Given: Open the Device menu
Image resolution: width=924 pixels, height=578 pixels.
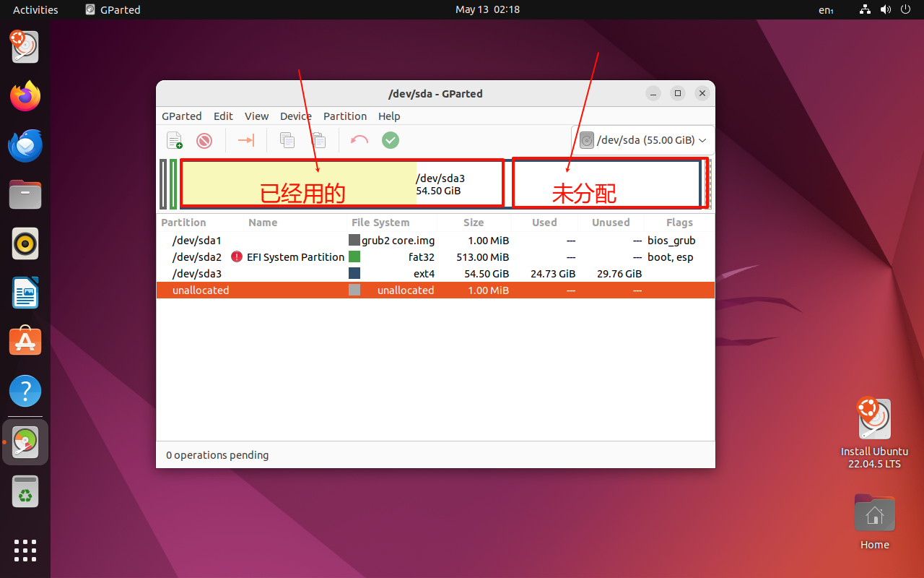Looking at the screenshot, I should [x=296, y=116].
